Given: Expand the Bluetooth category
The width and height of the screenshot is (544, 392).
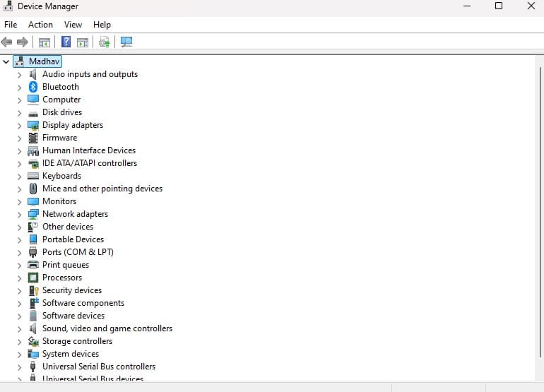Looking at the screenshot, I should click(x=20, y=88).
